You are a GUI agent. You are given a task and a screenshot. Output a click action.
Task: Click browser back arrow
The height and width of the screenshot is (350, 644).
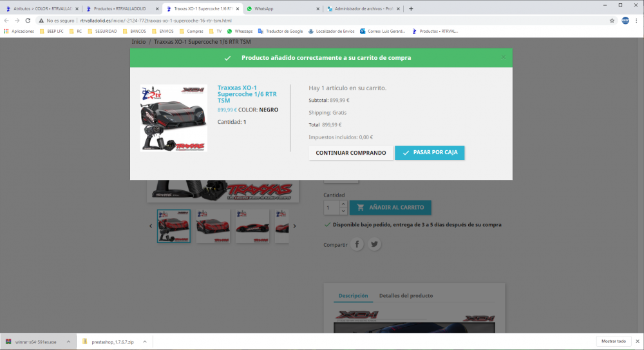(x=6, y=21)
